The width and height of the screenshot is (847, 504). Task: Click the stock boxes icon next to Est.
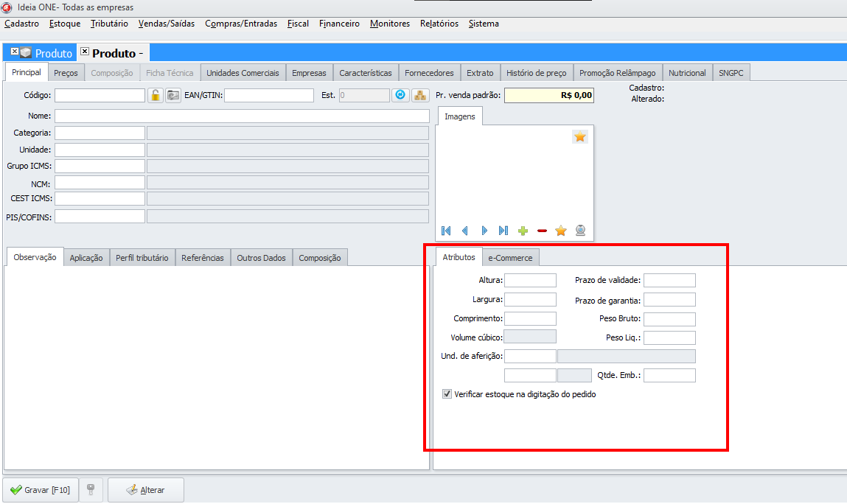419,95
